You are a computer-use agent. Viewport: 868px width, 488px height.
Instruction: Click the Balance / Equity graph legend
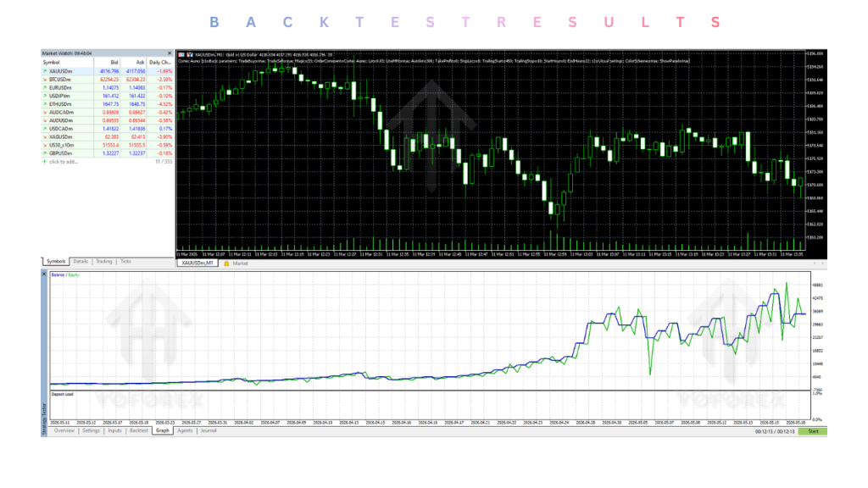click(65, 274)
